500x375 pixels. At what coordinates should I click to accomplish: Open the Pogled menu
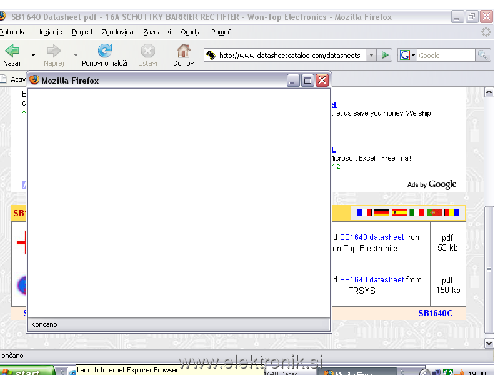pyautogui.click(x=82, y=32)
